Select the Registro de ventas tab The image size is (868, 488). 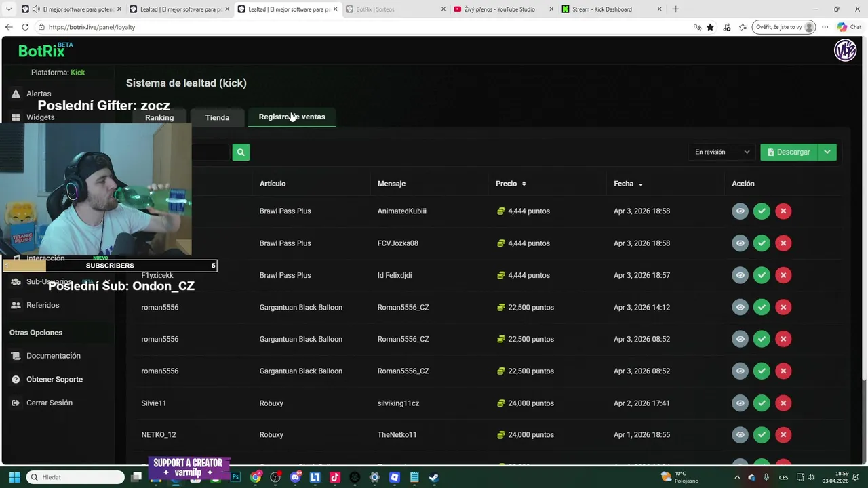coord(292,117)
